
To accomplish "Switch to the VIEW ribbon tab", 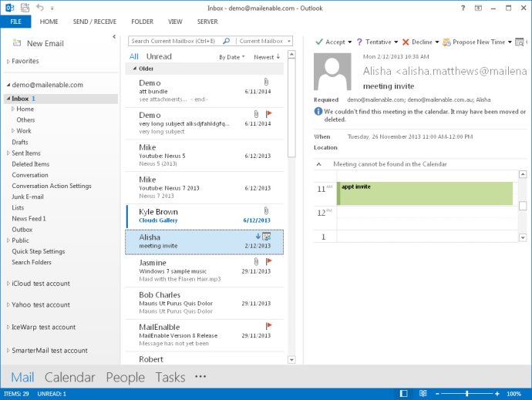I will tap(175, 22).
